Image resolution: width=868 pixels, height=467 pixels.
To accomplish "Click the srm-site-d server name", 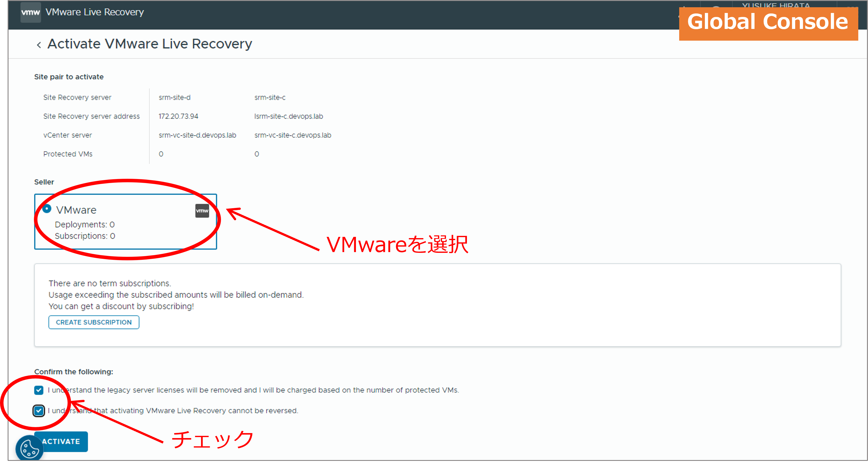I will coord(175,97).
